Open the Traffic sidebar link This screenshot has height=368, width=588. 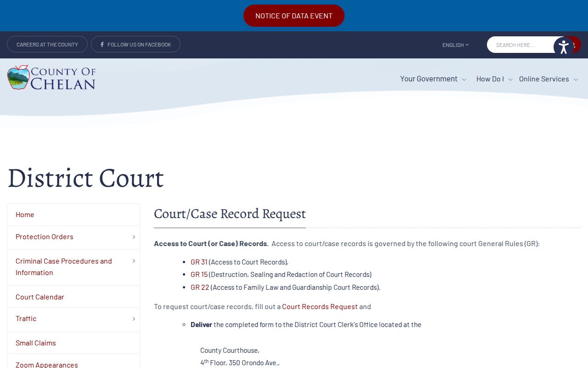click(x=26, y=319)
